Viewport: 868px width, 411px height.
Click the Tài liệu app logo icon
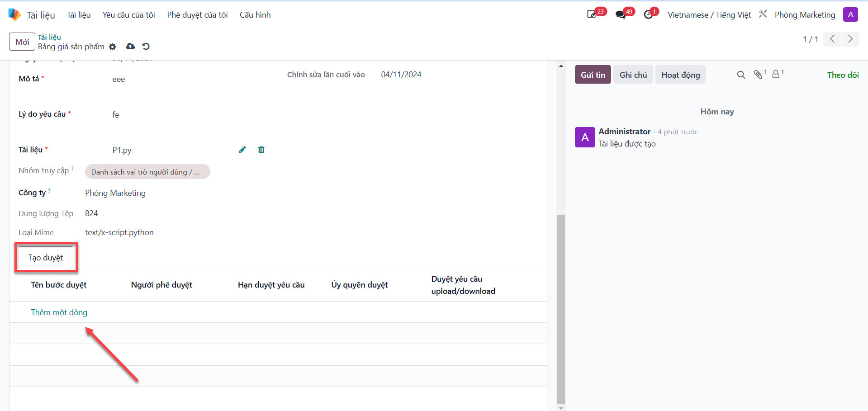coord(14,14)
